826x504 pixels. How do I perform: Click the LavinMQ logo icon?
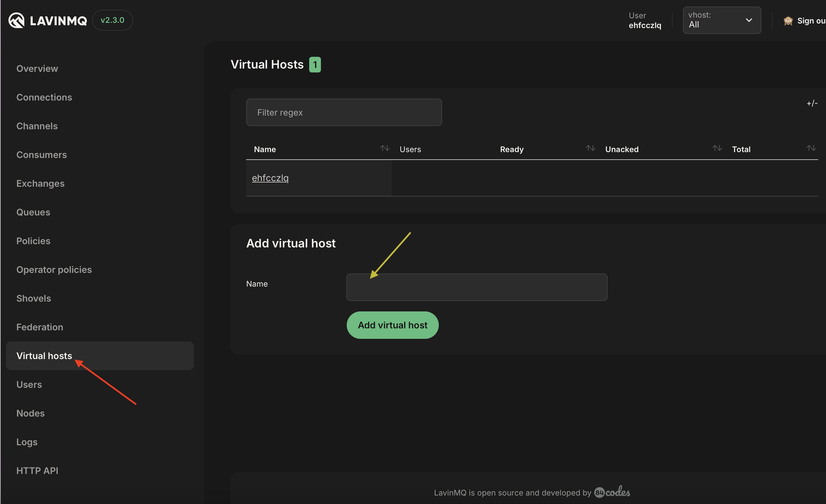tap(16, 20)
